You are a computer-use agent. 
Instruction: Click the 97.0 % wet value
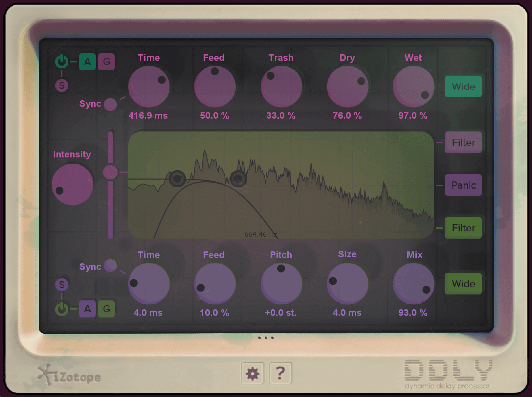[413, 116]
